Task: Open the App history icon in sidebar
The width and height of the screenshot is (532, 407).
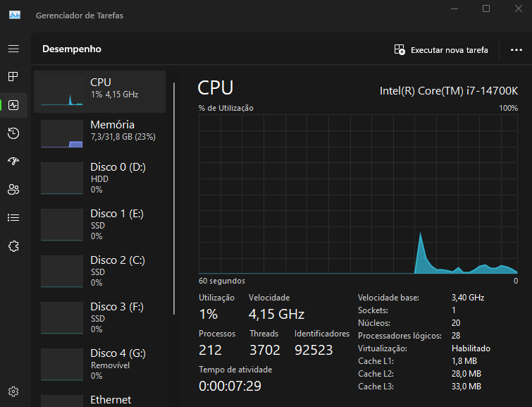Action: [13, 133]
